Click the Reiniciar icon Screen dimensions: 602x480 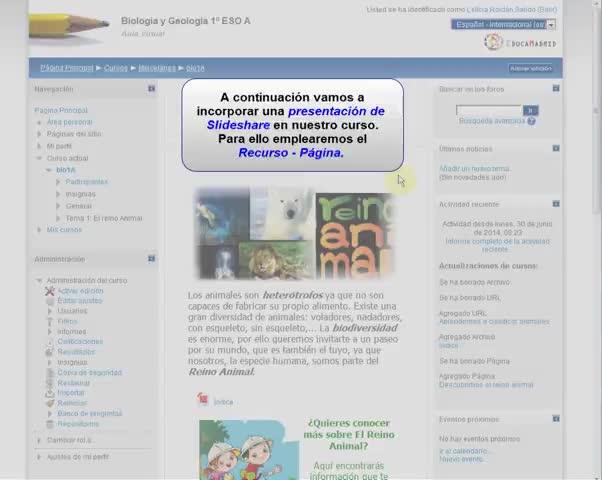(50, 403)
